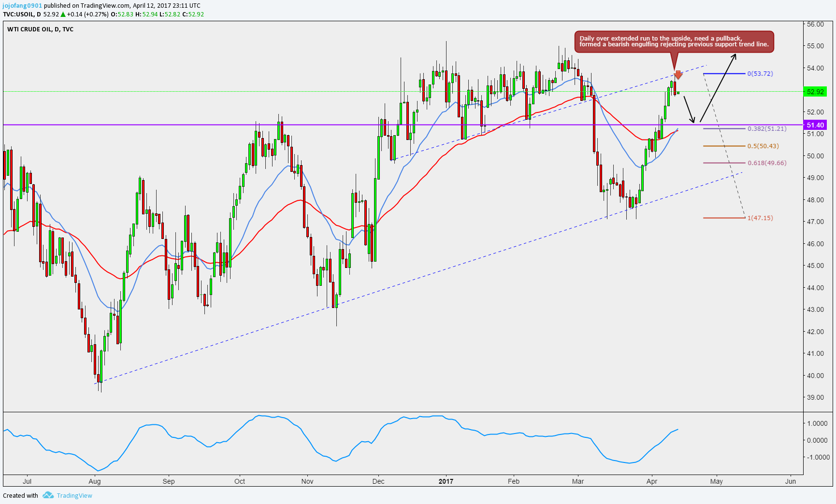Click the green 52.92 current price tag
This screenshot has width=836, height=504.
coord(815,92)
